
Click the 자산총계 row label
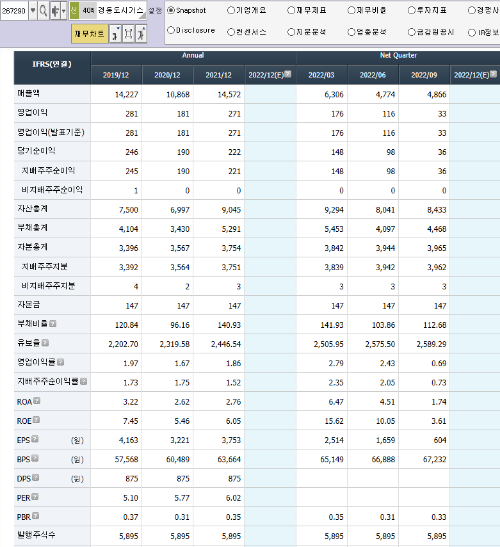click(32, 209)
